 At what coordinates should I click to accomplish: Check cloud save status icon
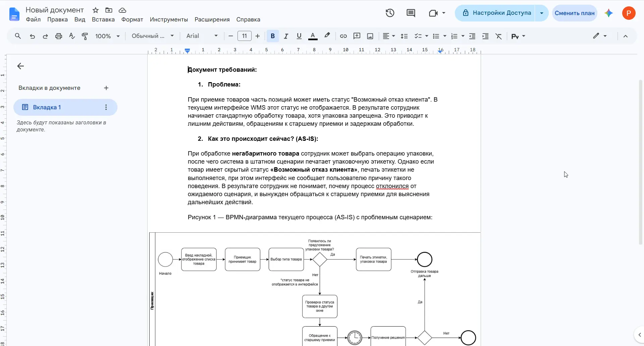point(122,10)
